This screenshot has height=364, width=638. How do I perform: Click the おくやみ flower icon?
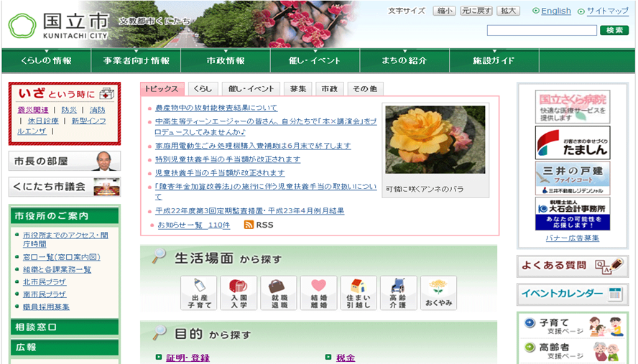(x=438, y=293)
